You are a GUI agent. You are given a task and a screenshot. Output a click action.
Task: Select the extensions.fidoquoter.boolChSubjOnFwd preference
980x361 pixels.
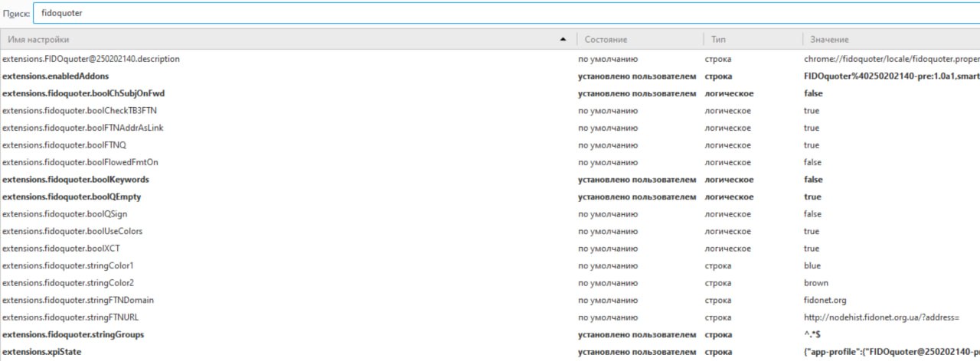pyautogui.click(x=83, y=93)
